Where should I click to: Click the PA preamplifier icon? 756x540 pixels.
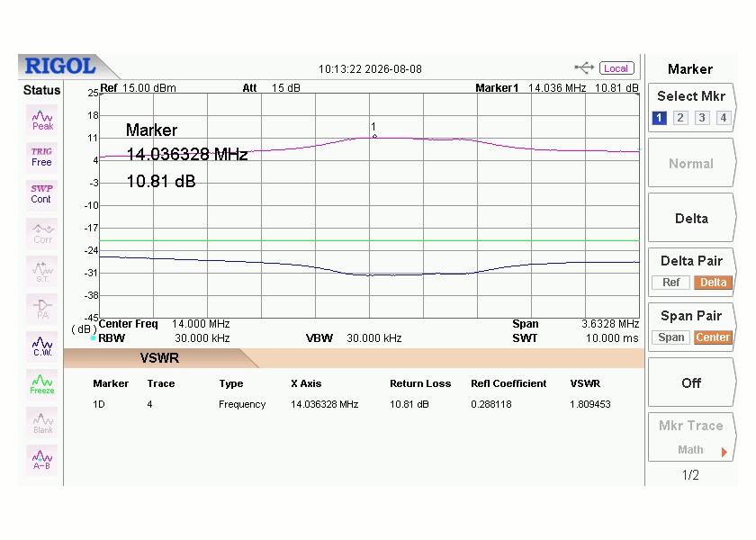pyautogui.click(x=42, y=309)
